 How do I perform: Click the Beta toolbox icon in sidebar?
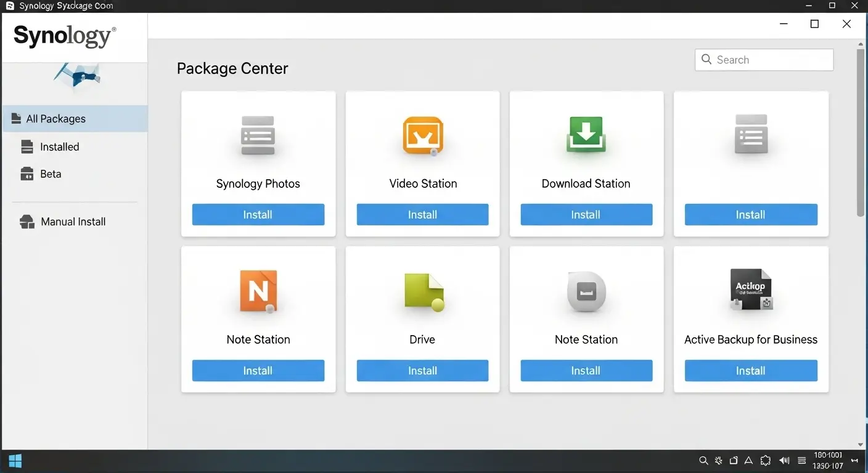click(27, 174)
